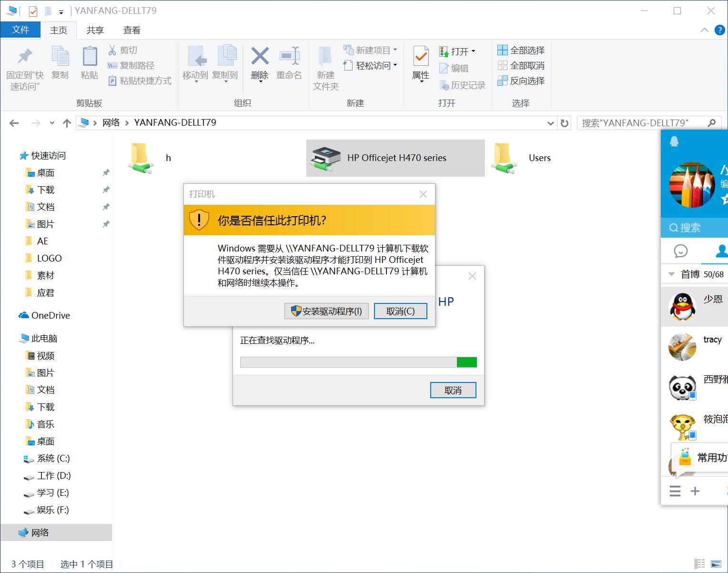Click Copy path (复制路径)
728x573 pixels.
(131, 65)
